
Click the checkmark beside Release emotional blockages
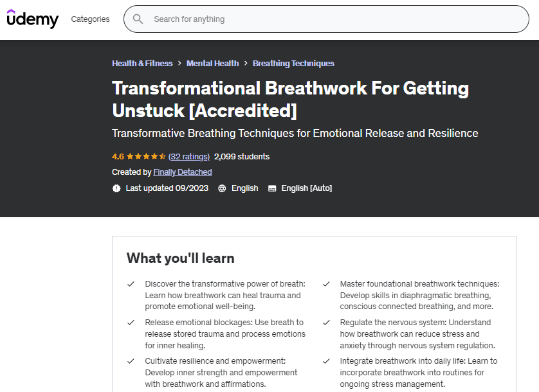tap(131, 323)
